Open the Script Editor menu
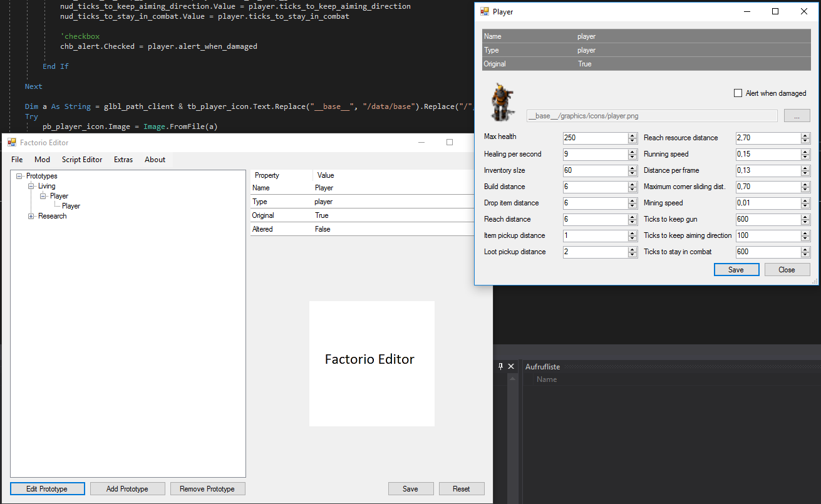 82,160
